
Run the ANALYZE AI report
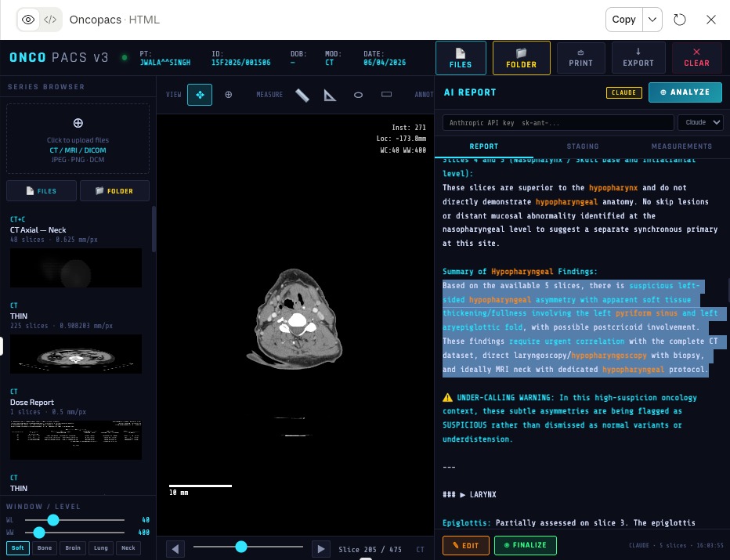point(685,92)
